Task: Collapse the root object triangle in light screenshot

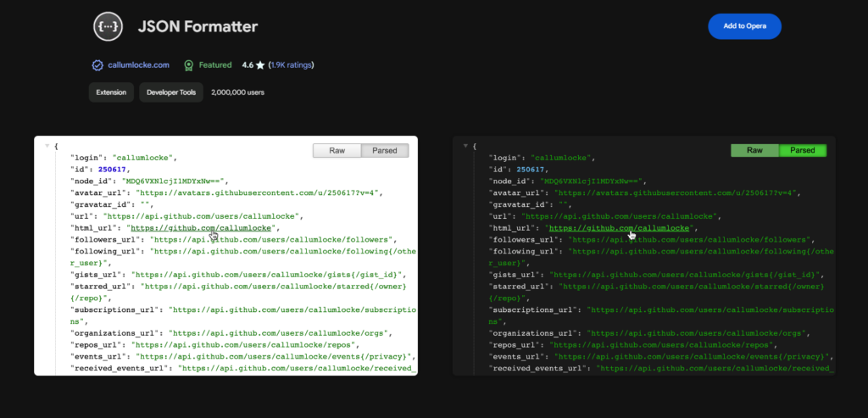Action: click(x=47, y=146)
